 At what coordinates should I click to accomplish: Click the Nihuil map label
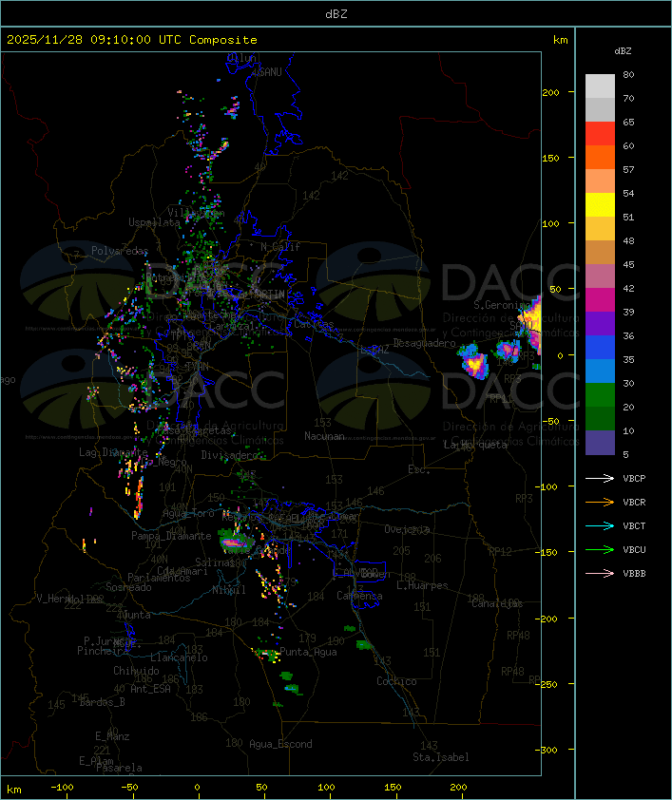(x=229, y=590)
